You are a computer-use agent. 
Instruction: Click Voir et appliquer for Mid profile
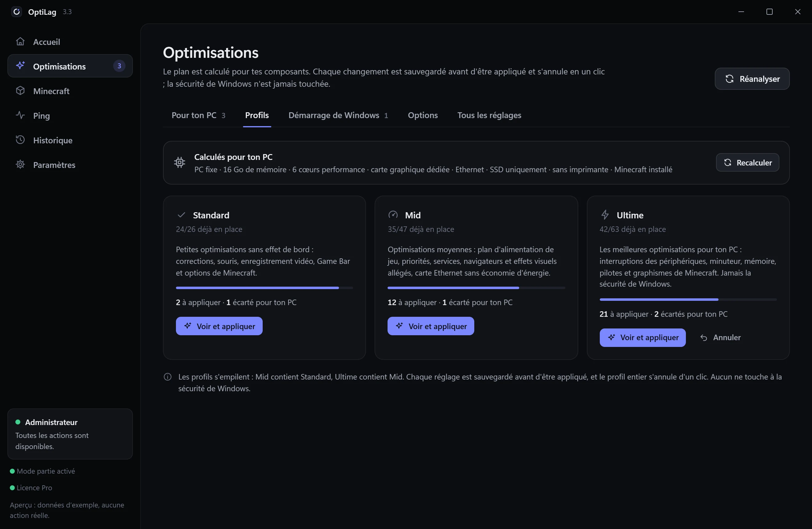click(x=431, y=326)
